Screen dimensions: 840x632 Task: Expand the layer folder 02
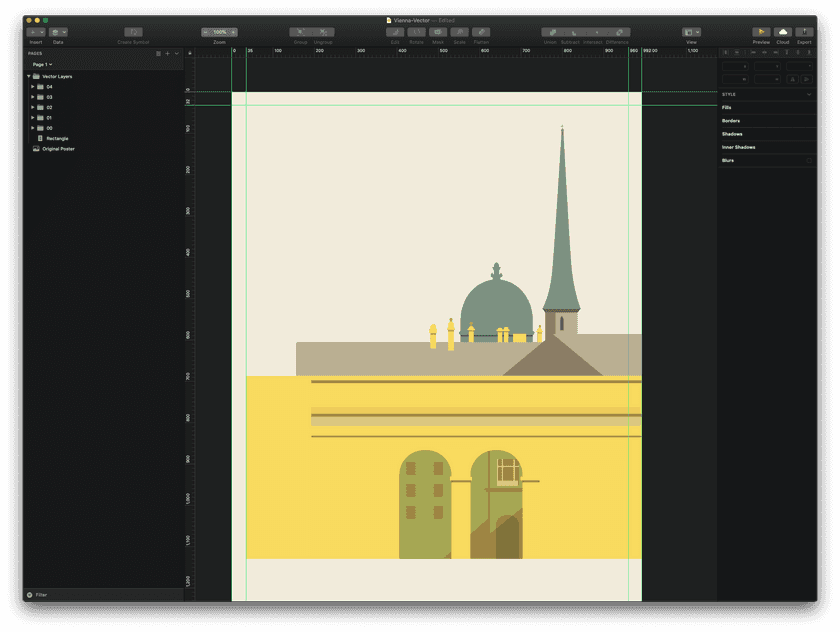coord(33,107)
